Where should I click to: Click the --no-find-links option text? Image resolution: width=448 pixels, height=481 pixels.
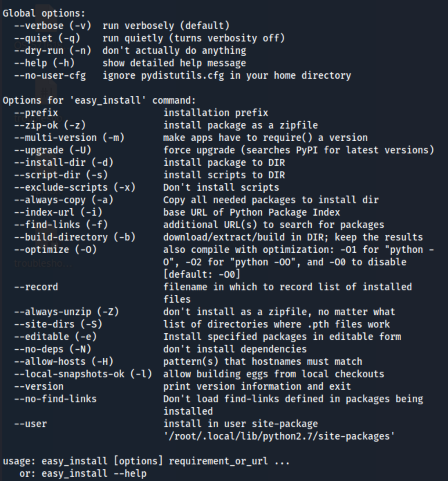click(x=55, y=399)
